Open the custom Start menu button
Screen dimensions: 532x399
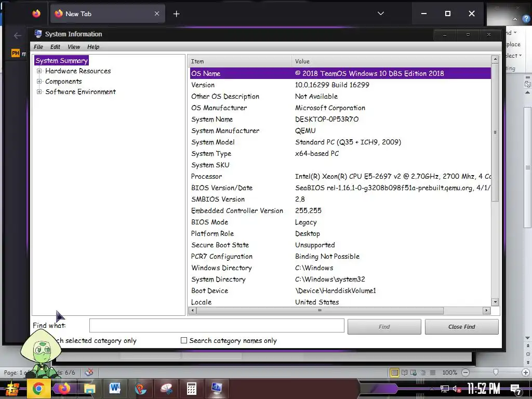pyautogui.click(x=12, y=389)
